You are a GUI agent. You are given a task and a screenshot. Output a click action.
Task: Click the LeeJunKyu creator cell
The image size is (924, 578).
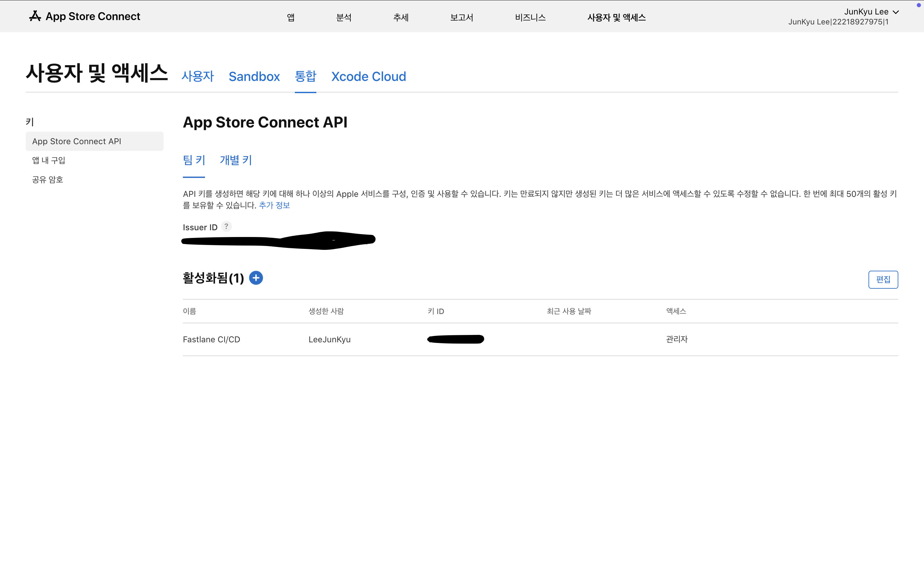tap(329, 339)
